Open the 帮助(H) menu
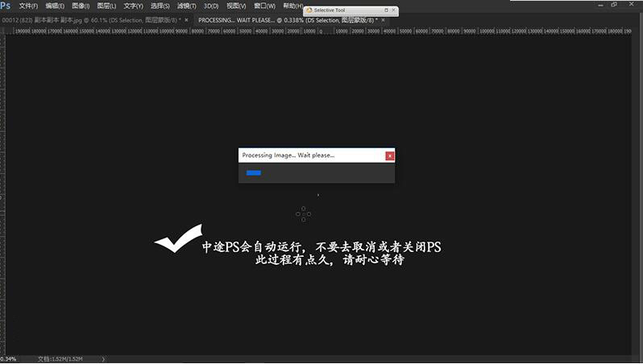643x364 pixels. 292,6
